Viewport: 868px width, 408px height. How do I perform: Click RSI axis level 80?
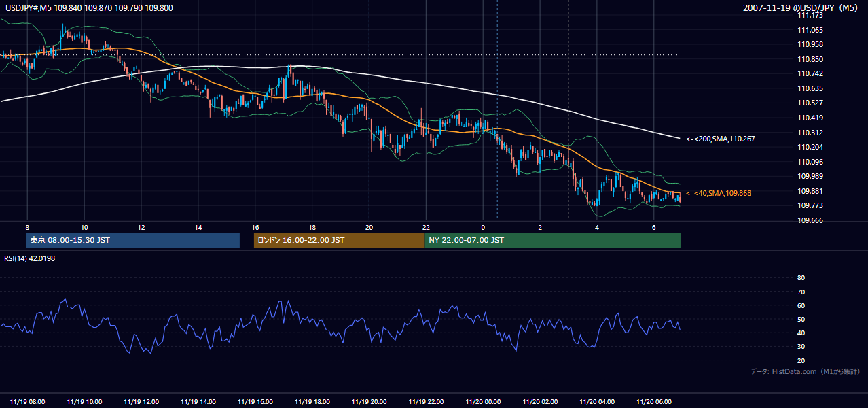(801, 278)
